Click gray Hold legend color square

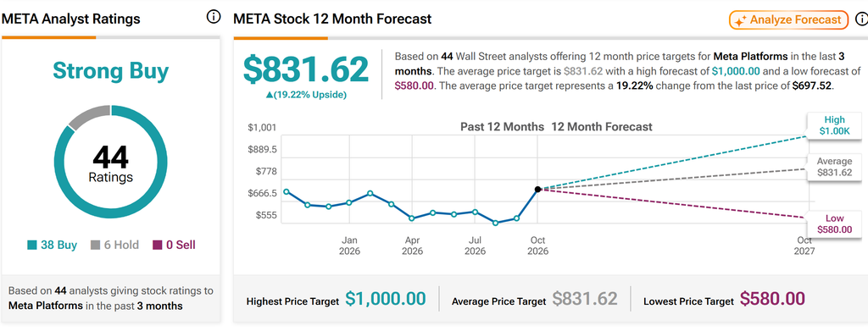point(95,245)
